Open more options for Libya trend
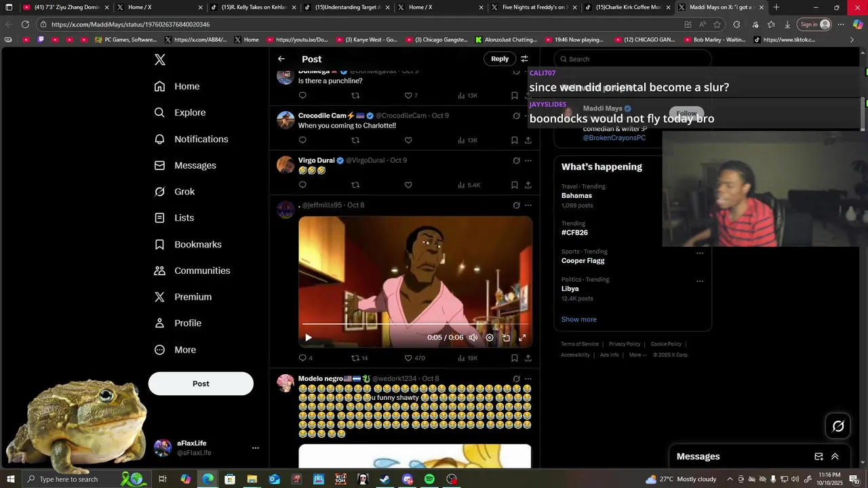Screen dimensions: 868x488 (x=700, y=281)
